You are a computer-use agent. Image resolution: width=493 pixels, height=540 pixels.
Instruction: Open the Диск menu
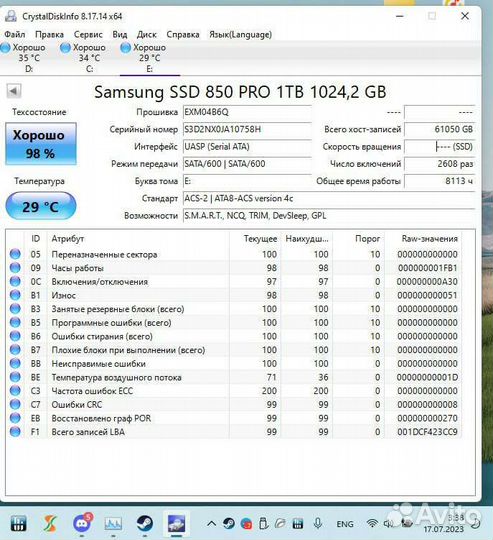pyautogui.click(x=147, y=34)
